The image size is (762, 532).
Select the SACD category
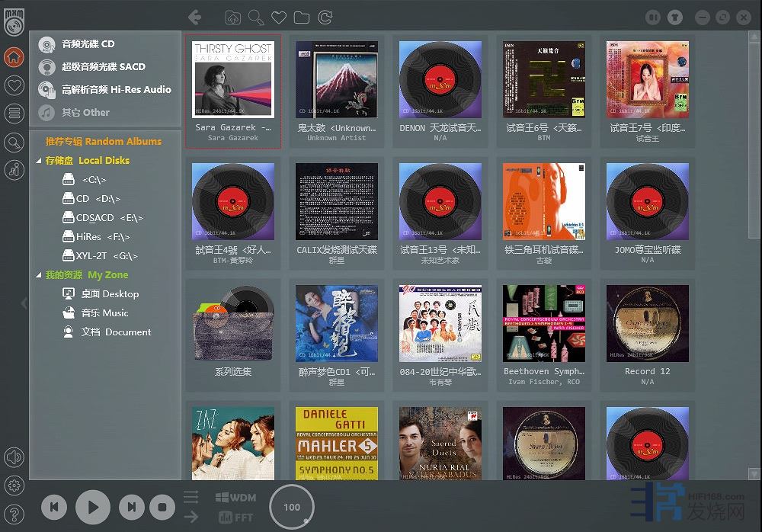click(x=93, y=66)
